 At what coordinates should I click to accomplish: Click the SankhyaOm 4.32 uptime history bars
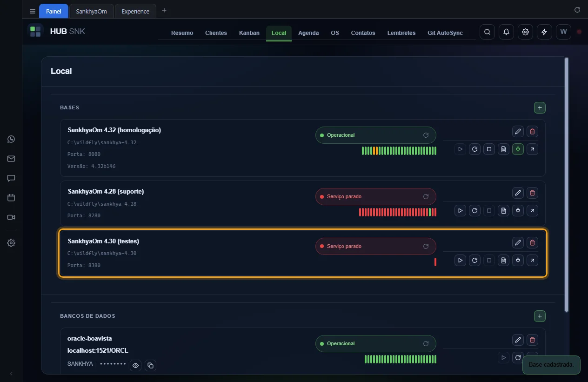tap(399, 150)
